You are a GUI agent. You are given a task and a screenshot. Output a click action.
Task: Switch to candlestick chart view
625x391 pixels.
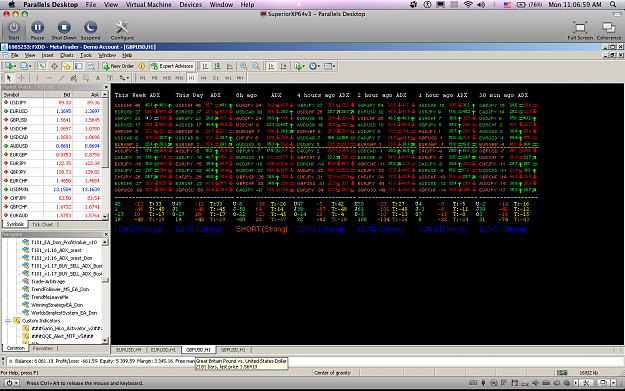click(217, 66)
